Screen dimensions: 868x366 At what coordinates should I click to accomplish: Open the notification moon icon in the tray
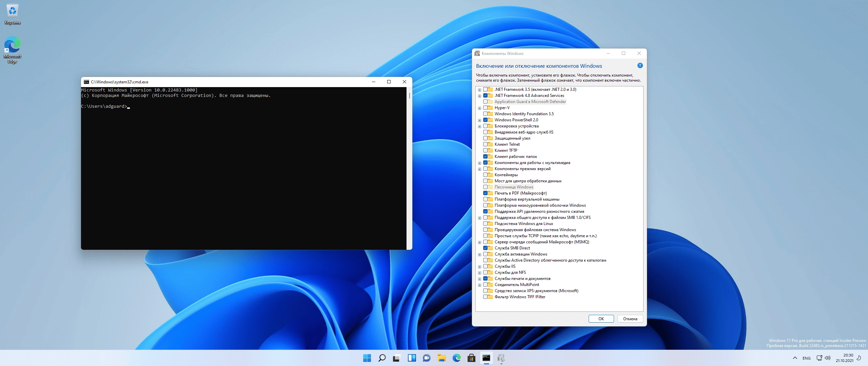(859, 358)
